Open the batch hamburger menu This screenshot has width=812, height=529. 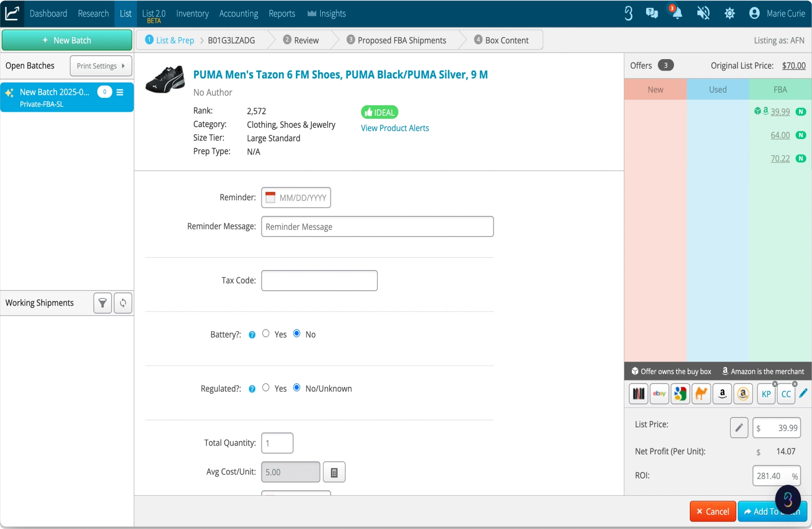pyautogui.click(x=120, y=92)
